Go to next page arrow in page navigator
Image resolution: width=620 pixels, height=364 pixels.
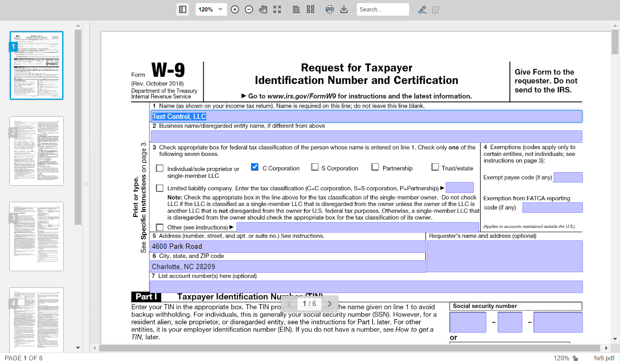(329, 304)
